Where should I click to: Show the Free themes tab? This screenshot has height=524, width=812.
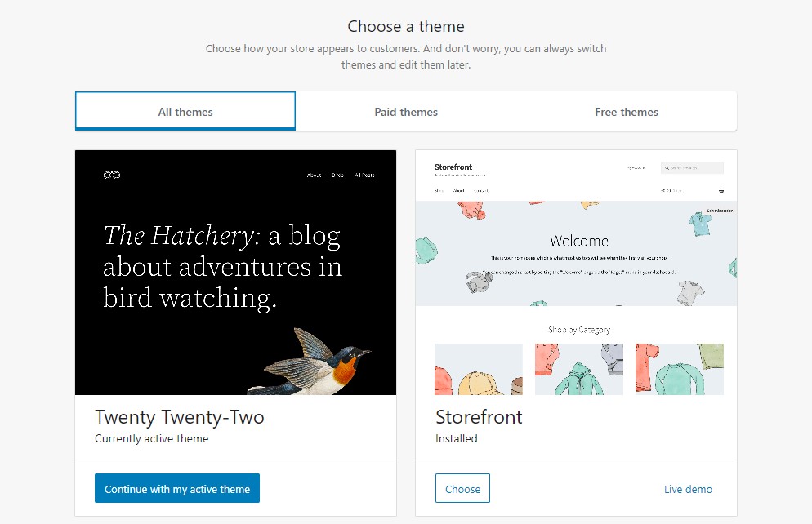click(x=627, y=112)
